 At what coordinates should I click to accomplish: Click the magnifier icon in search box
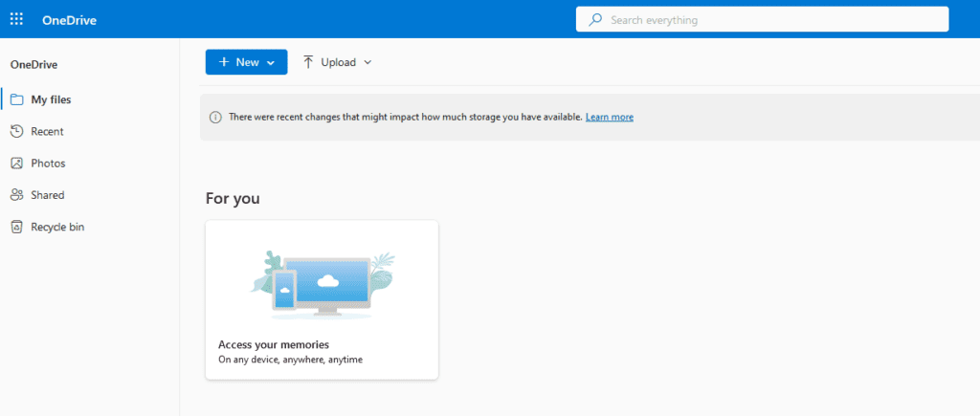(596, 19)
